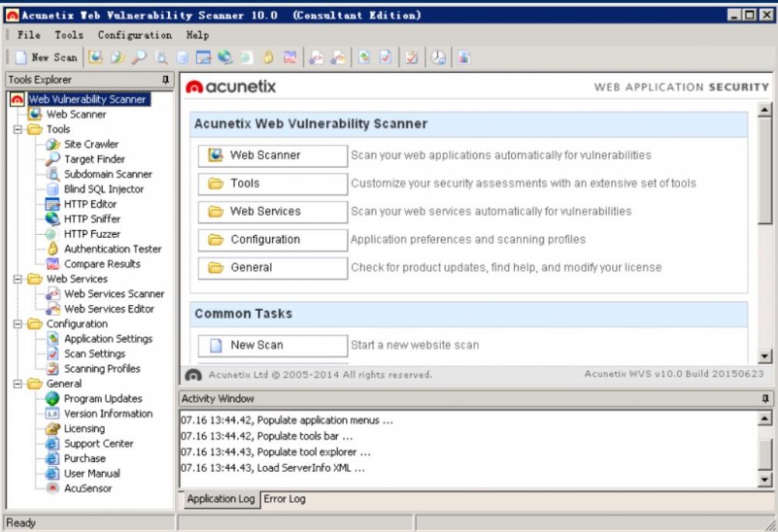Click the General button in the main panel
The image size is (778, 532).
[272, 268]
